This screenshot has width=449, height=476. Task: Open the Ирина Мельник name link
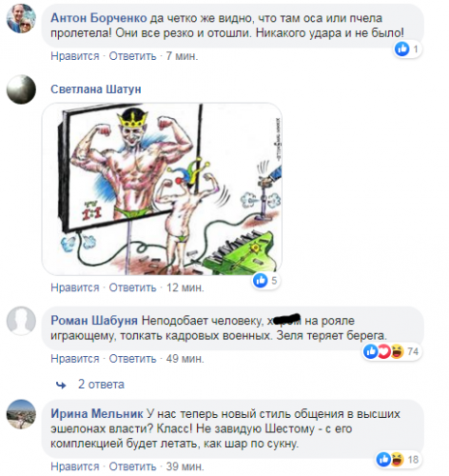97,414
